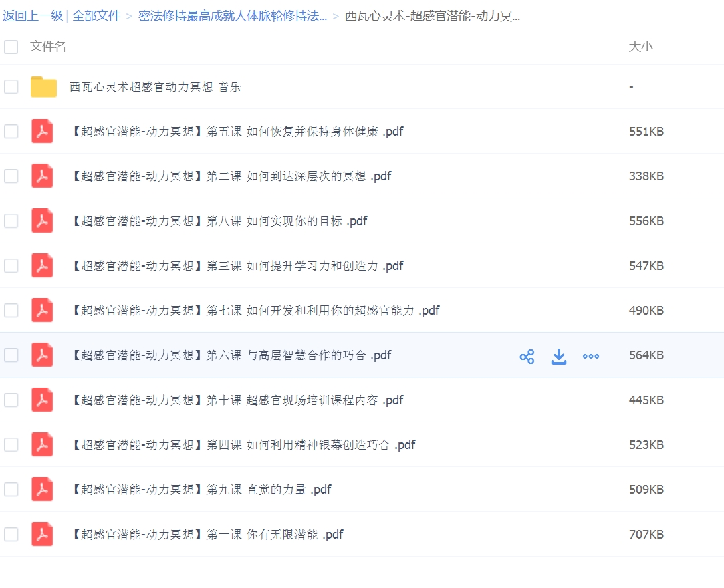Open more options for 第六课 file
Viewport: 724px width, 588px height.
[x=591, y=357]
